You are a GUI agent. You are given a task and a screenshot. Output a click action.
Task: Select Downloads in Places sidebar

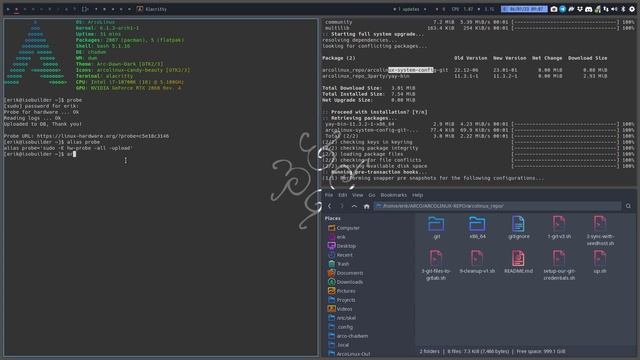click(x=345, y=282)
